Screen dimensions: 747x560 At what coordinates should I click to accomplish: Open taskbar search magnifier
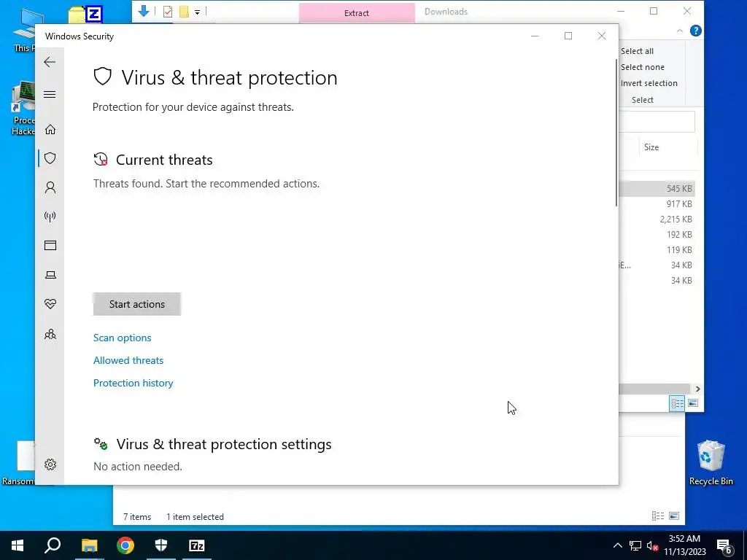[53, 545]
